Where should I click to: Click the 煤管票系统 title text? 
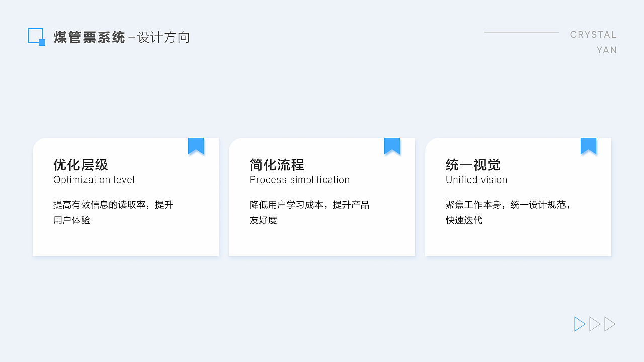click(90, 37)
